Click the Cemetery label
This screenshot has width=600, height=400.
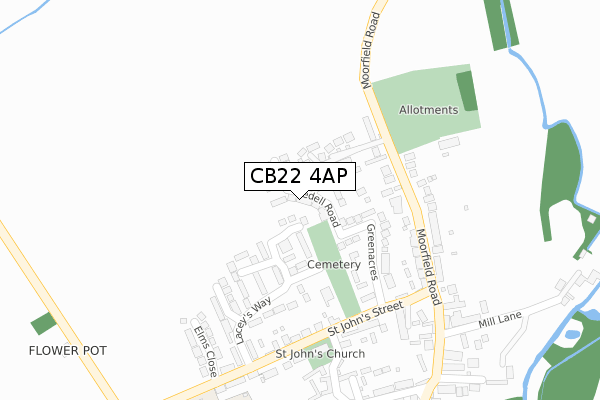pos(334,264)
